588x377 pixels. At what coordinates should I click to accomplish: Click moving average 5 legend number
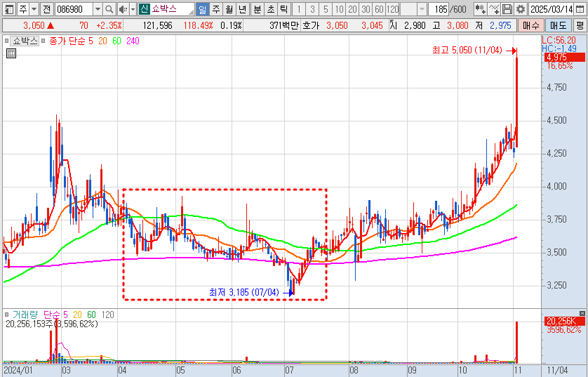tap(91, 41)
